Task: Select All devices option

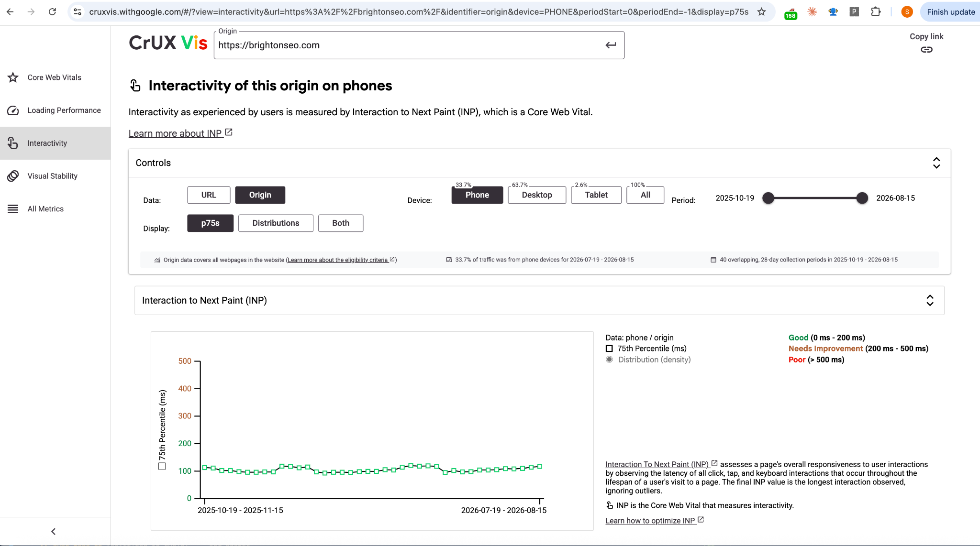Action: (x=645, y=195)
